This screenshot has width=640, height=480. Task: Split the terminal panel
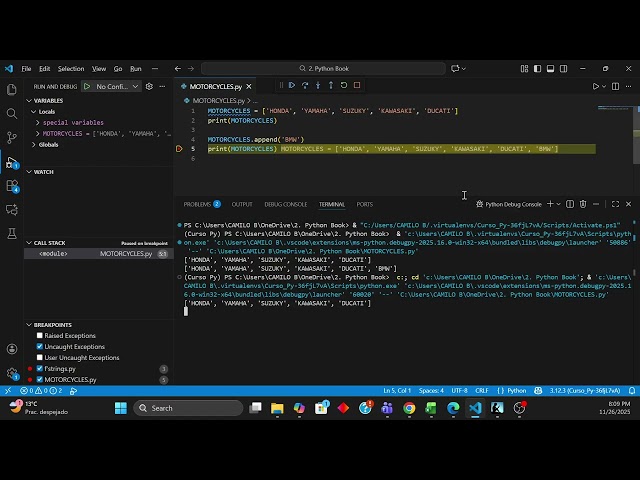click(x=570, y=204)
